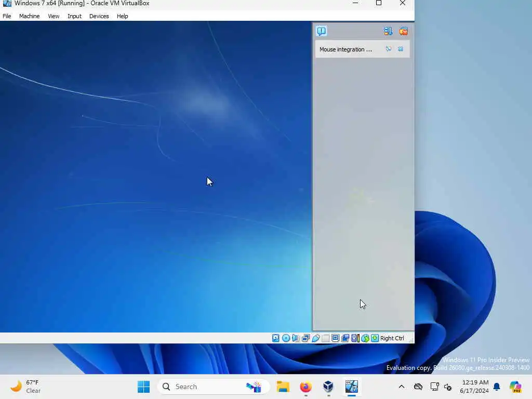
Task: Maximize the VirtualBox VM window
Action: point(379,3)
